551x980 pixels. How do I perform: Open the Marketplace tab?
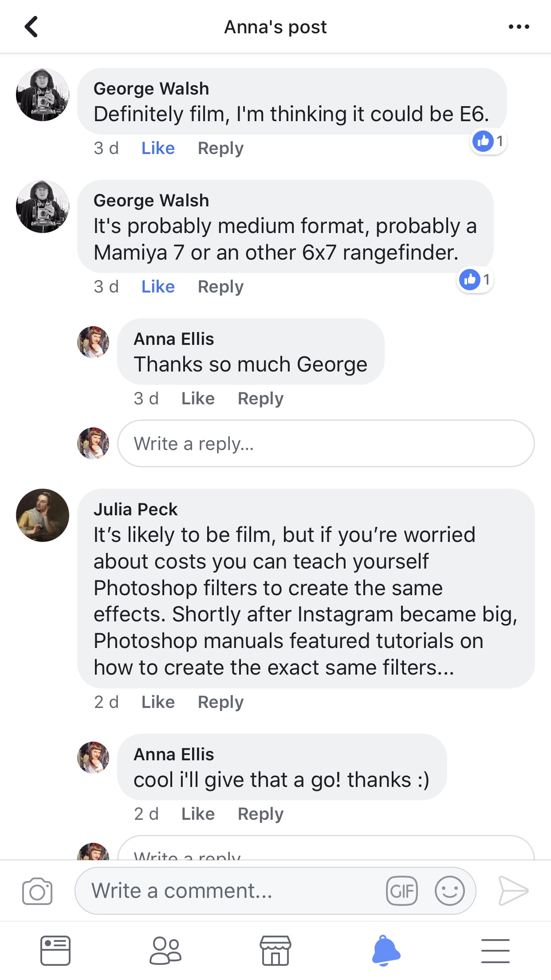point(275,951)
